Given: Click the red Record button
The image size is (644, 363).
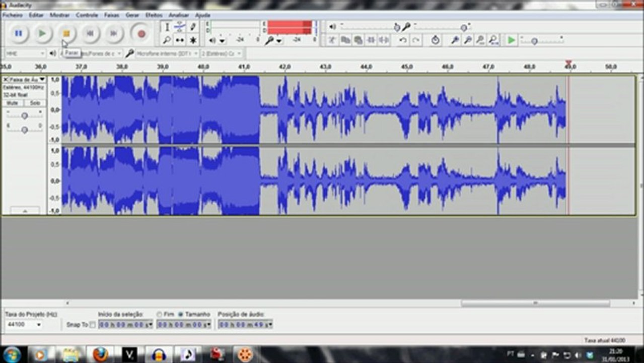Looking at the screenshot, I should (x=141, y=33).
